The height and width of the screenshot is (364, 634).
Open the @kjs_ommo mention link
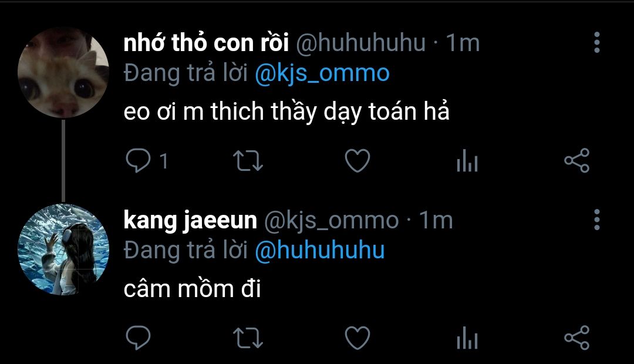(x=322, y=74)
